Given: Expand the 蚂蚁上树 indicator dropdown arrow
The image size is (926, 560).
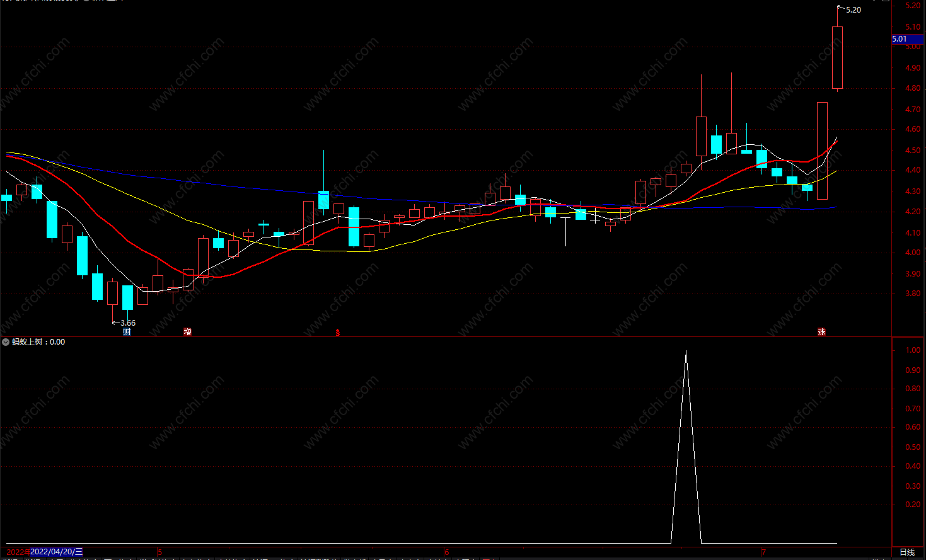Looking at the screenshot, I should (x=6, y=342).
